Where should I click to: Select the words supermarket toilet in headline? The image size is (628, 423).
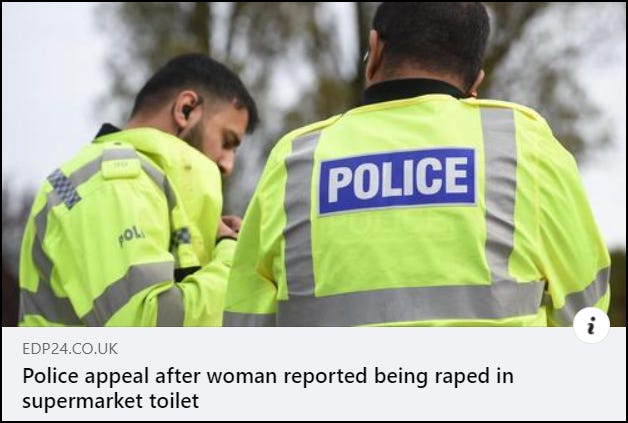(x=111, y=401)
